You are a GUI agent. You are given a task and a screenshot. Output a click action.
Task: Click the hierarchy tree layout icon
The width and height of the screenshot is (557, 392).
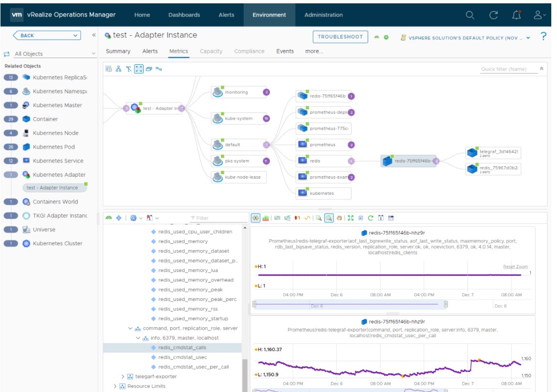[118, 69]
